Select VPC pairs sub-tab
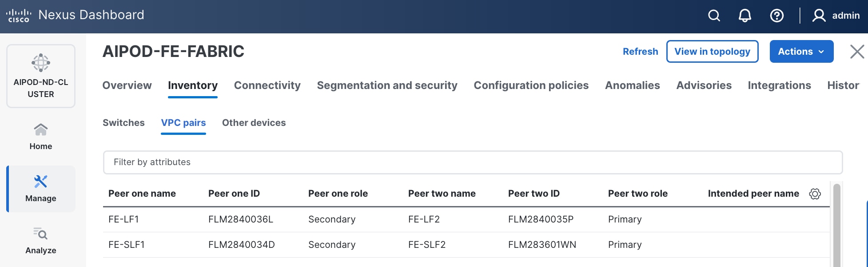 tap(183, 123)
